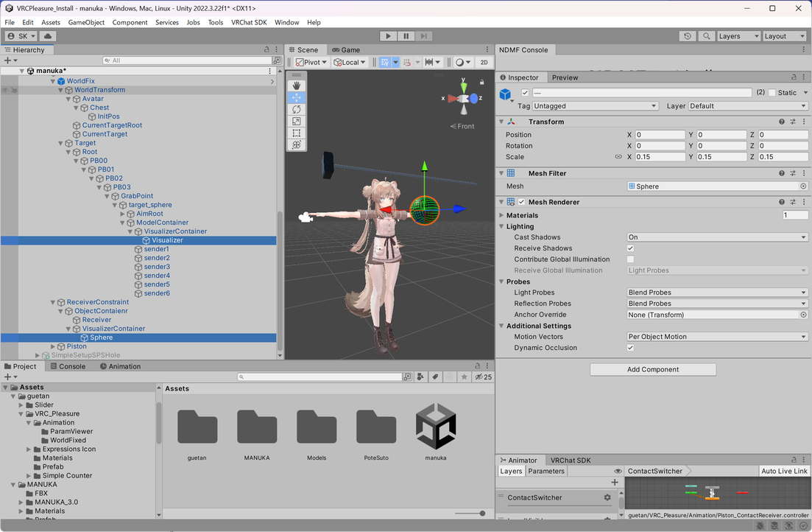Image resolution: width=812 pixels, height=532 pixels.
Task: Click the Pause button
Action: coord(406,36)
